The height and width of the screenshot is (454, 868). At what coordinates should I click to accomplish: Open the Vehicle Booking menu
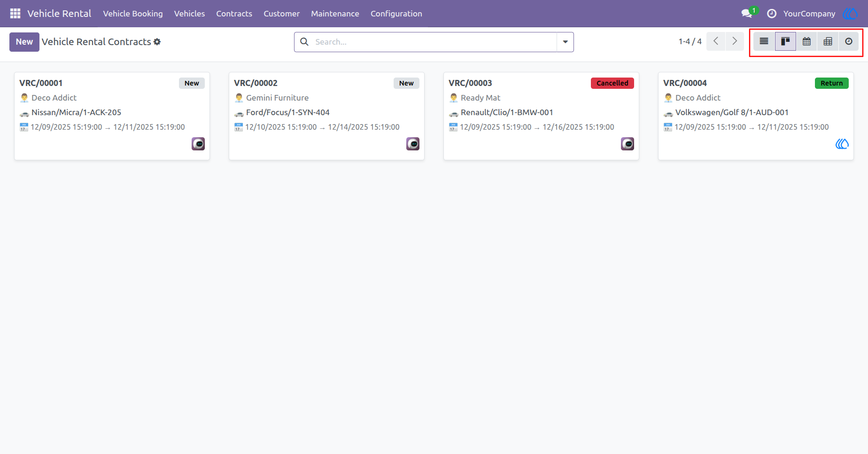pyautogui.click(x=133, y=14)
